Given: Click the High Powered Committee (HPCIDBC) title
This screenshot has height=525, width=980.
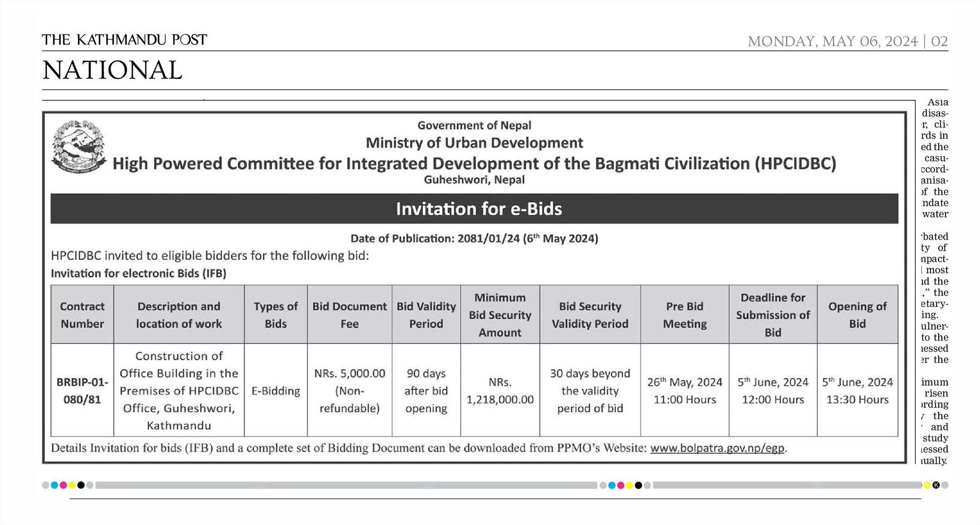Looking at the screenshot, I should pyautogui.click(x=474, y=163).
